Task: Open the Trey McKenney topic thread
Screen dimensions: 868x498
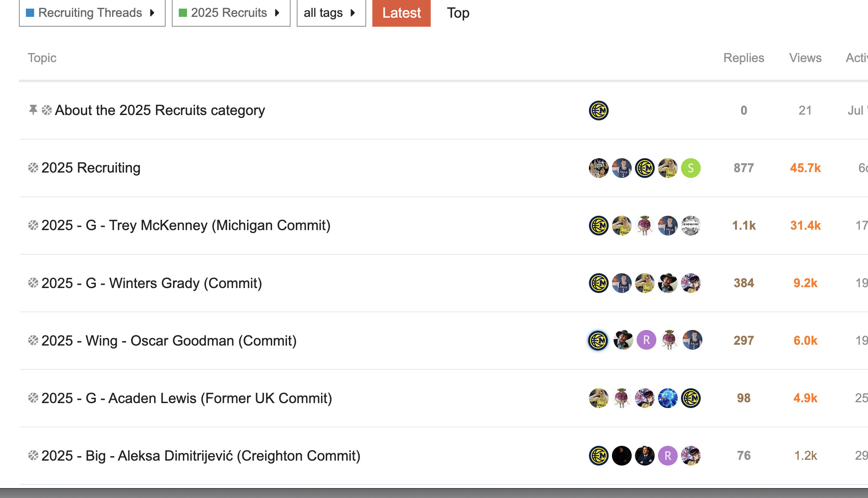Action: click(x=186, y=226)
